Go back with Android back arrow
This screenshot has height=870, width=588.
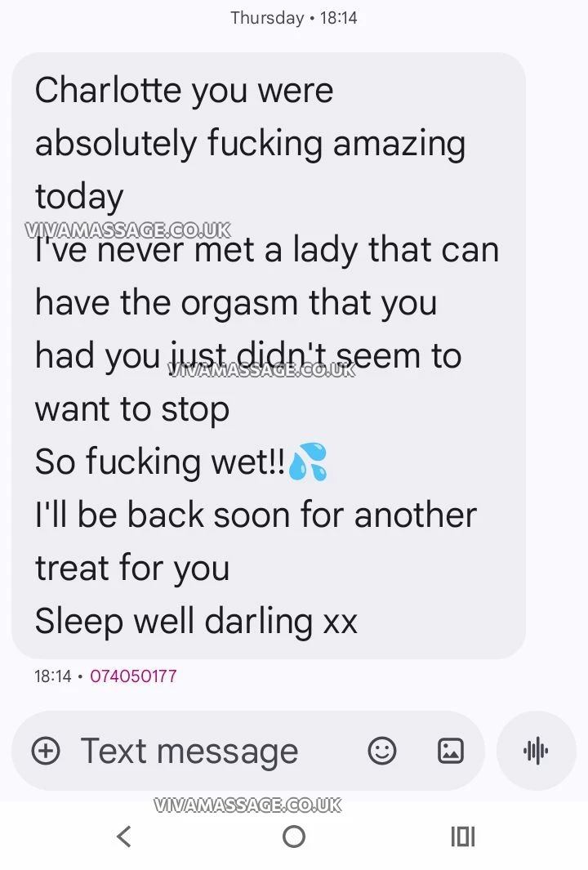tap(124, 837)
